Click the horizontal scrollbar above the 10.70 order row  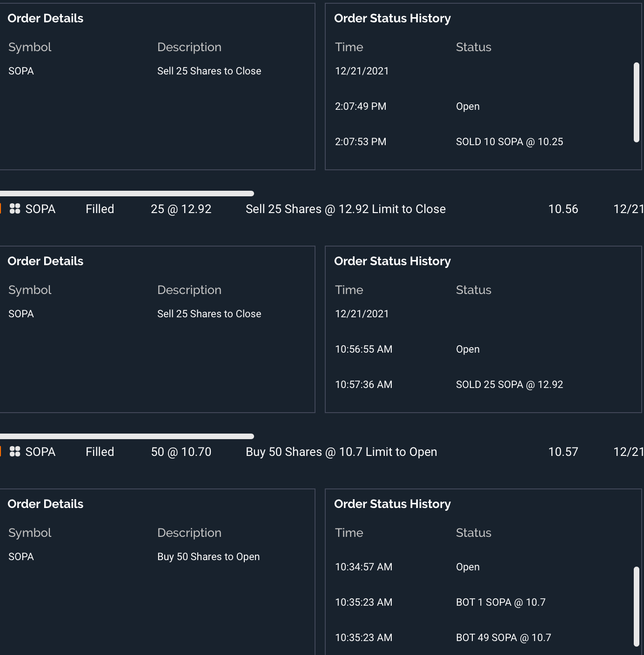pos(127,436)
